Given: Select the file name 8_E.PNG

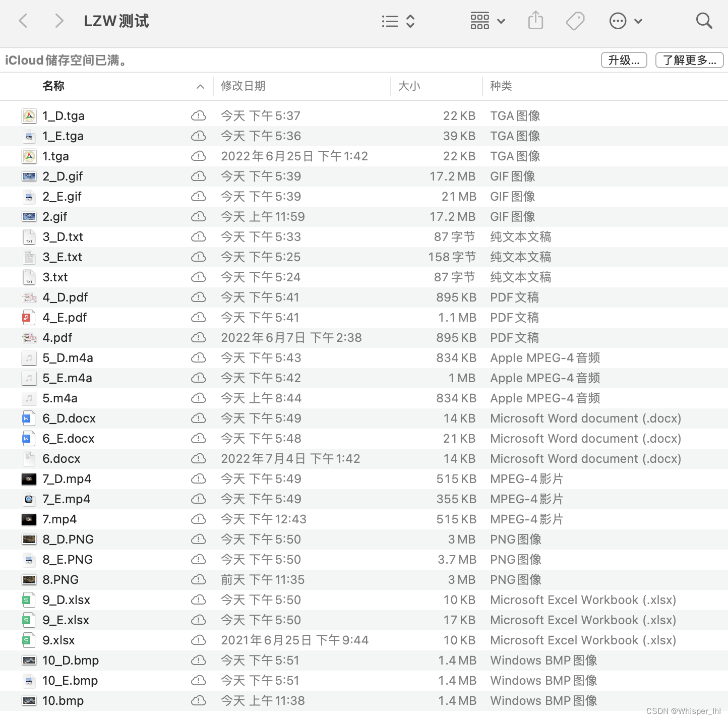Looking at the screenshot, I should click(x=68, y=560).
